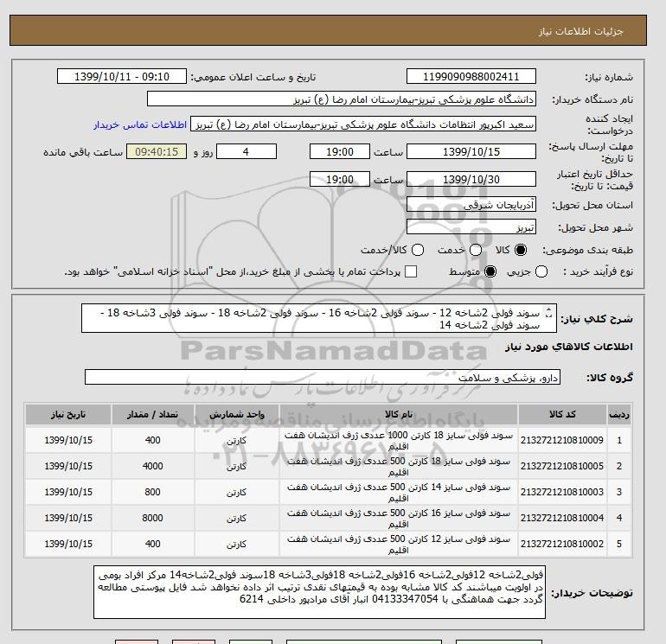Click the buyer notes text area
This screenshot has width=666, height=644.
[319, 592]
